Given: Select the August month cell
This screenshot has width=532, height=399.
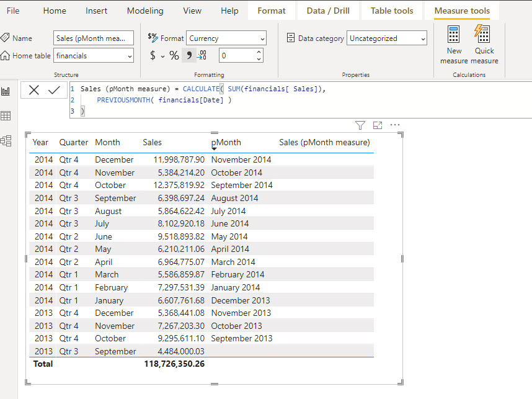Looking at the screenshot, I should (x=109, y=211).
